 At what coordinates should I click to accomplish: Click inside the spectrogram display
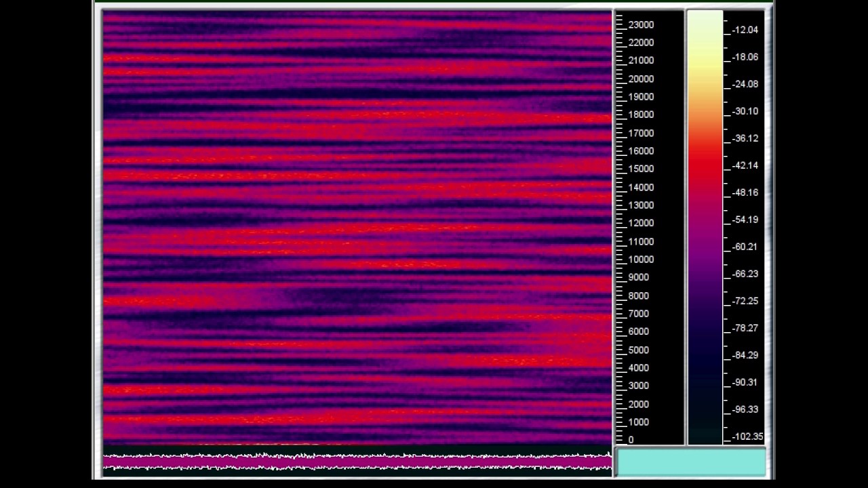[x=357, y=228]
